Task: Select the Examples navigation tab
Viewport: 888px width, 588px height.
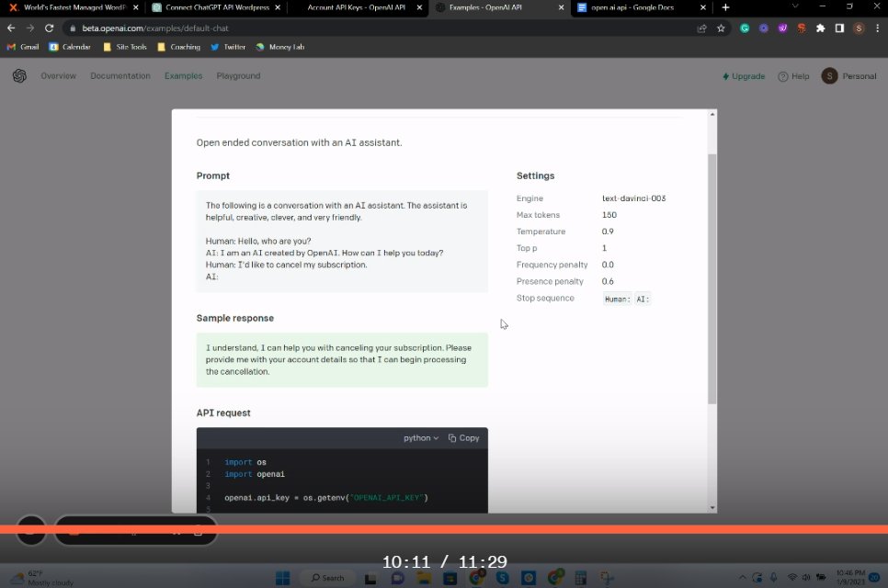Action: 183,76
